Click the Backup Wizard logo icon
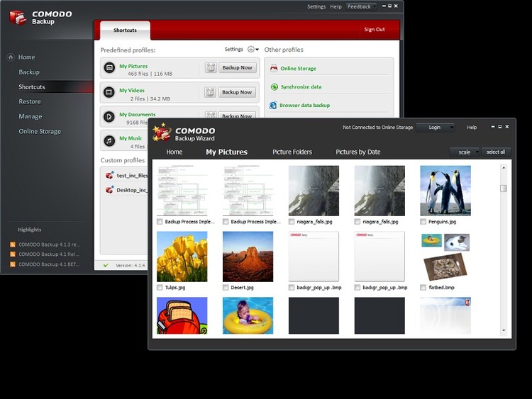 tap(162, 133)
